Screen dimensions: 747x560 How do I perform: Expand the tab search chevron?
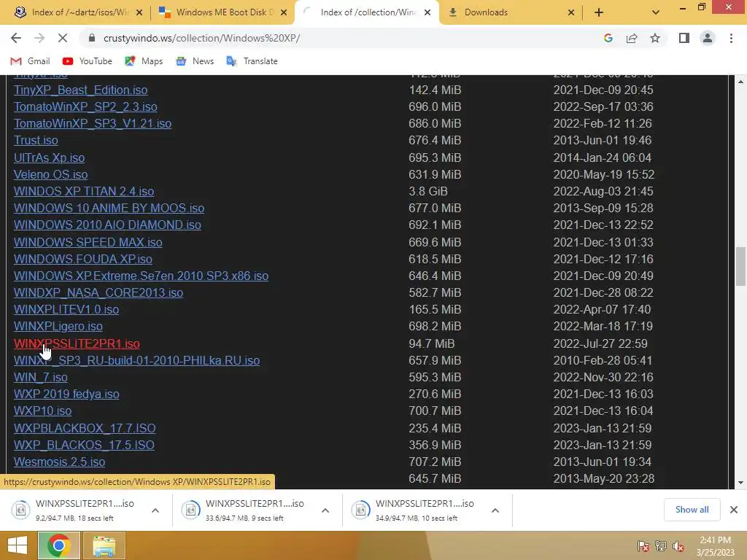[656, 12]
